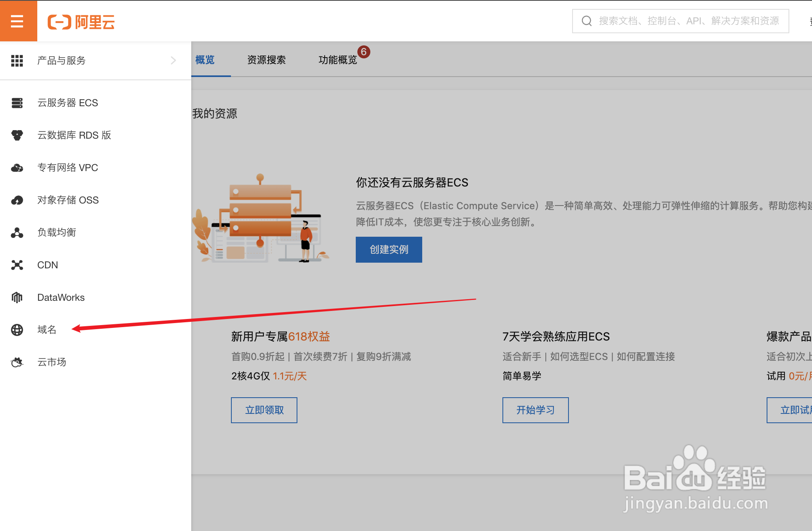Click the OSS object storage icon
The width and height of the screenshot is (812, 531).
tap(17, 200)
